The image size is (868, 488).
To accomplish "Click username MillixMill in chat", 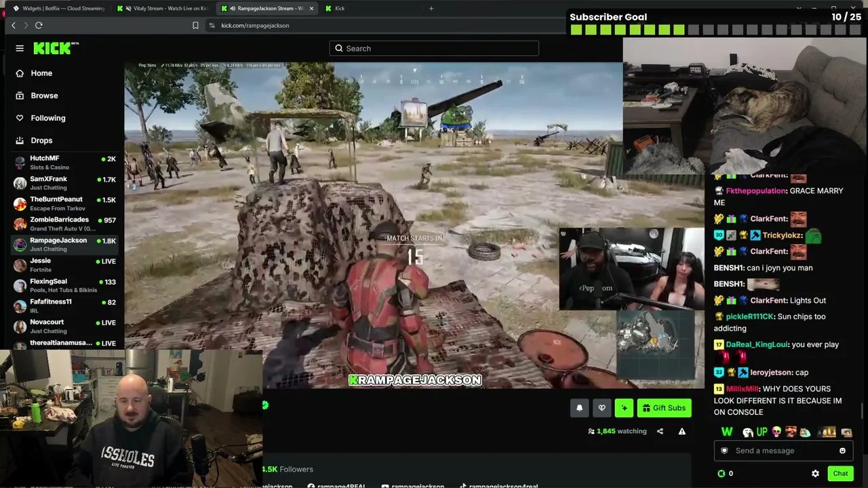I will tap(743, 389).
